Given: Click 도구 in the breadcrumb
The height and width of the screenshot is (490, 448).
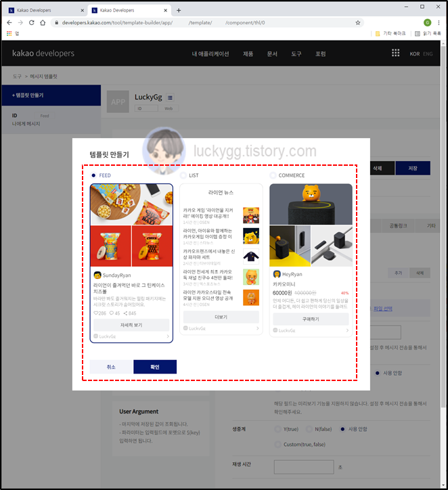Looking at the screenshot, I should [17, 76].
